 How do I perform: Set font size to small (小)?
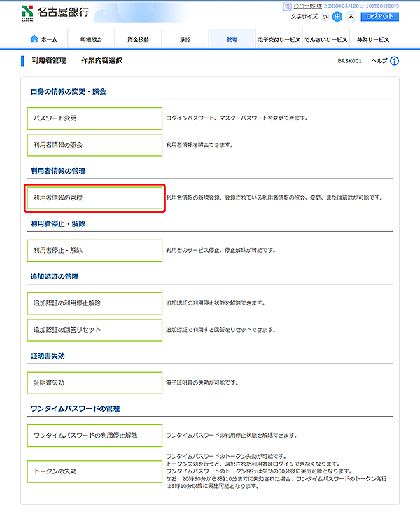[325, 16]
